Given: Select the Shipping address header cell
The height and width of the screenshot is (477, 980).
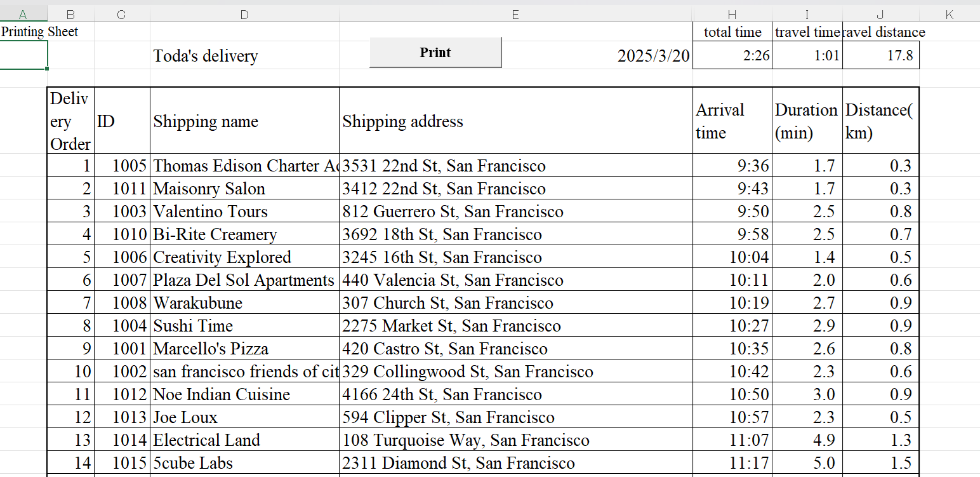Looking at the screenshot, I should point(515,121).
